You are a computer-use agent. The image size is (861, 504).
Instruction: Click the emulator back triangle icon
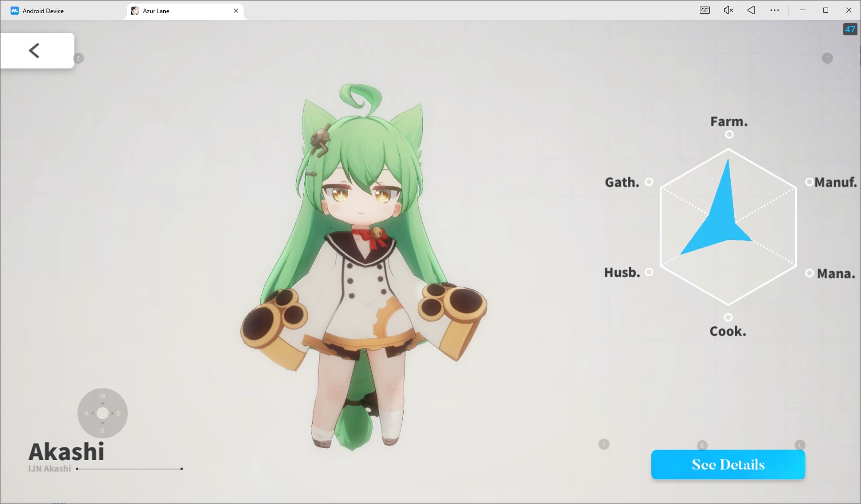(x=751, y=10)
